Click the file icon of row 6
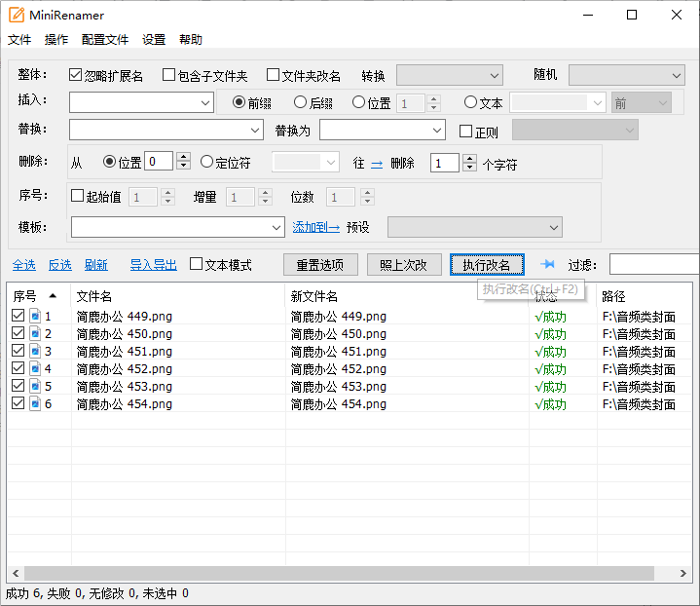The width and height of the screenshot is (700, 606). point(35,403)
